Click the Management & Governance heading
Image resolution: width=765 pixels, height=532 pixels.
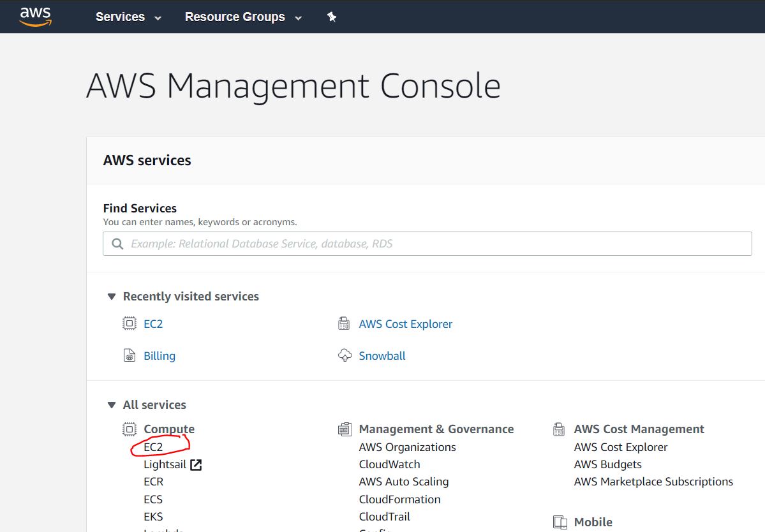[x=436, y=429]
